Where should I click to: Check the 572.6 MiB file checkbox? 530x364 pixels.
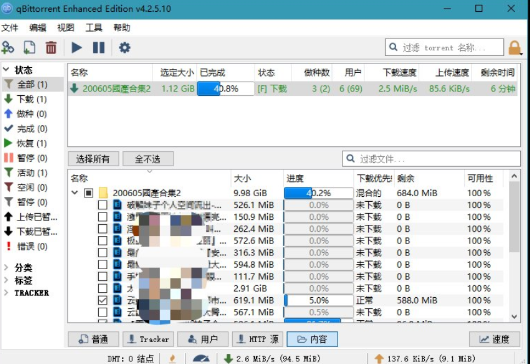(102, 241)
